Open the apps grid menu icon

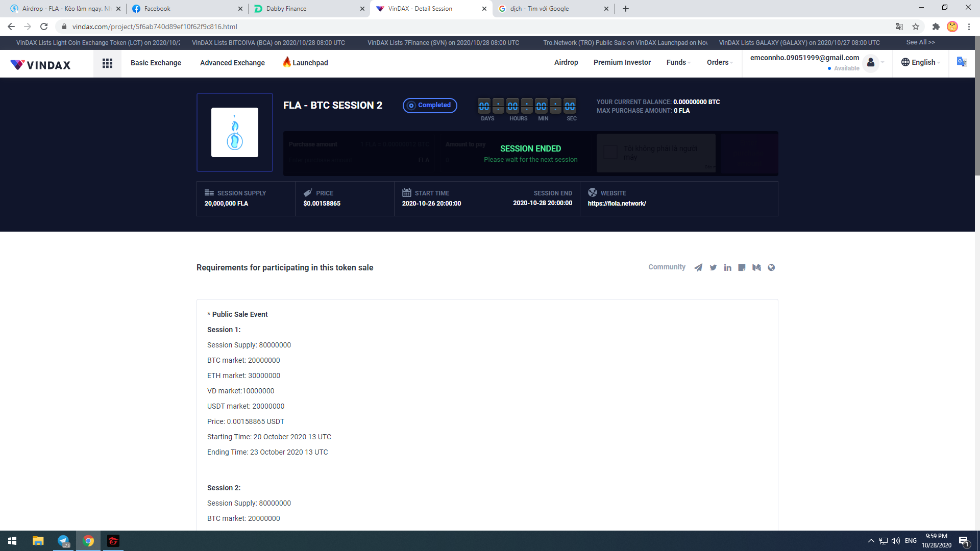107,63
